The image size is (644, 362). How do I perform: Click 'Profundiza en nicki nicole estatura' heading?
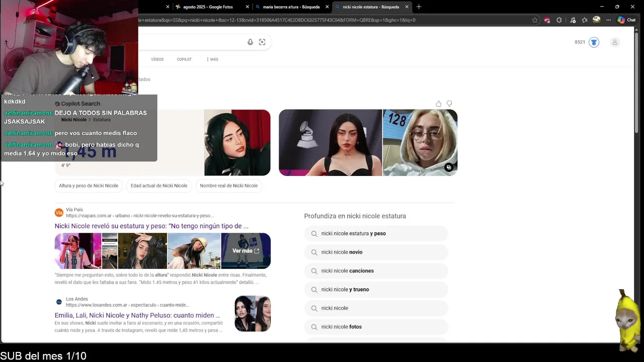355,216
